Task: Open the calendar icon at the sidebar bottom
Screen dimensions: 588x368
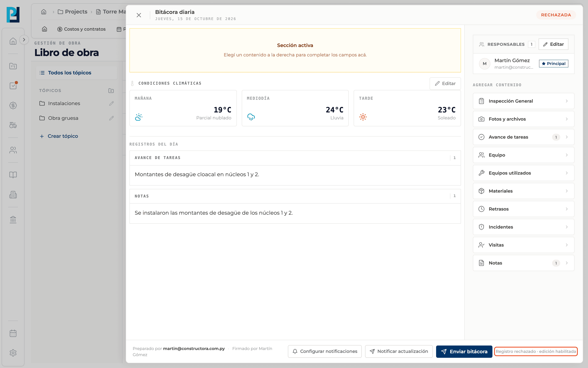Action: (13, 333)
